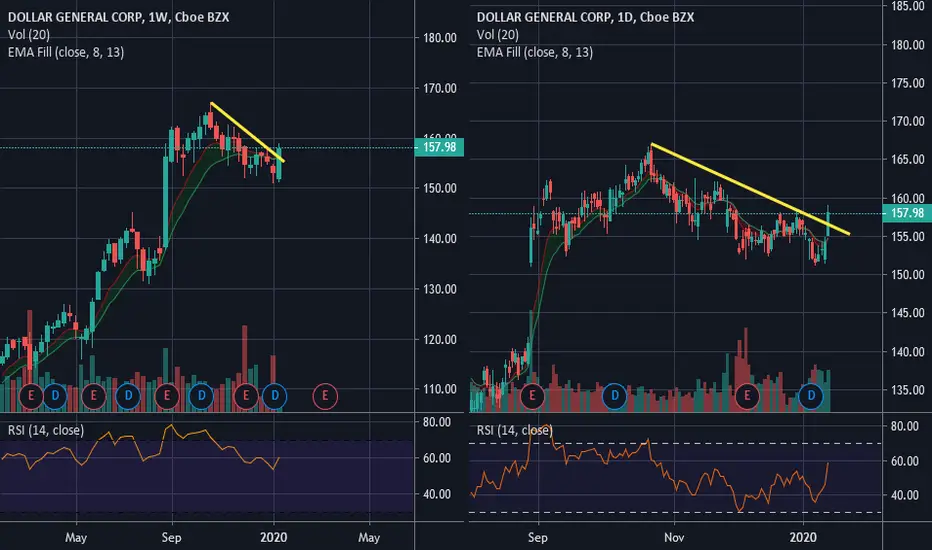Open dividend D marker near 2020 on daily chart
The height and width of the screenshot is (550, 932).
[x=811, y=396]
